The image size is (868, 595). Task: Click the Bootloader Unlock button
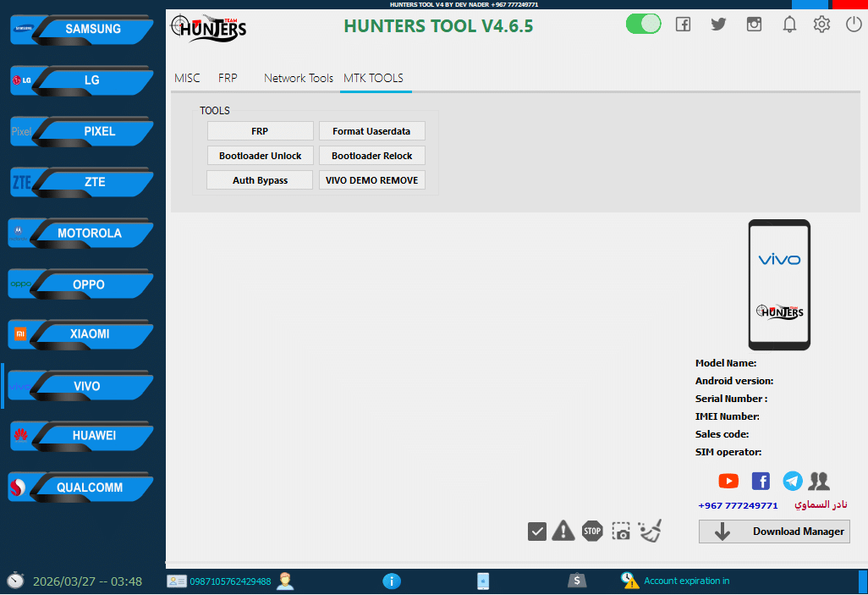click(260, 156)
